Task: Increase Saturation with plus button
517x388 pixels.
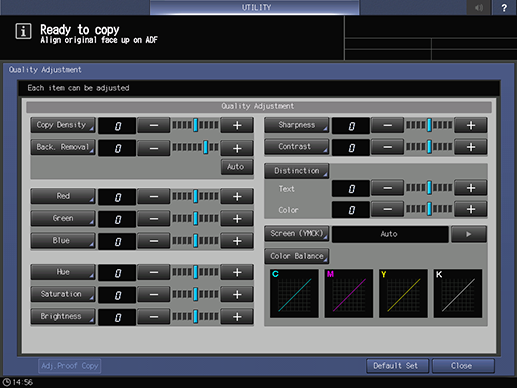Action: (237, 294)
